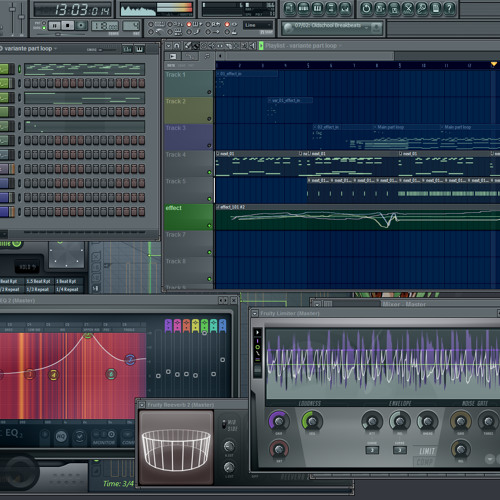Image resolution: width=500 pixels, height=500 pixels.
Task: Open the Playlist options menu arrow
Action: coord(169,46)
